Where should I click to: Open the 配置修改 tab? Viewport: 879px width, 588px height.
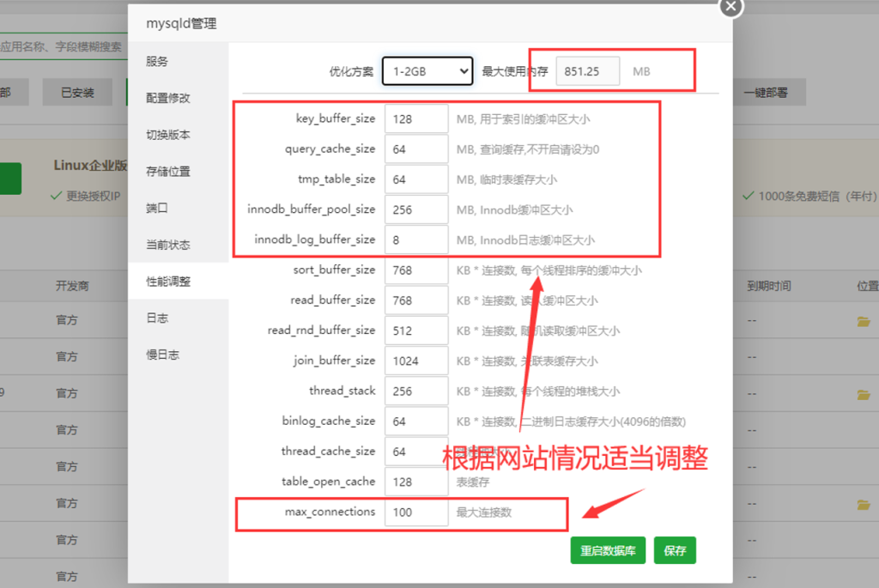[x=168, y=98]
